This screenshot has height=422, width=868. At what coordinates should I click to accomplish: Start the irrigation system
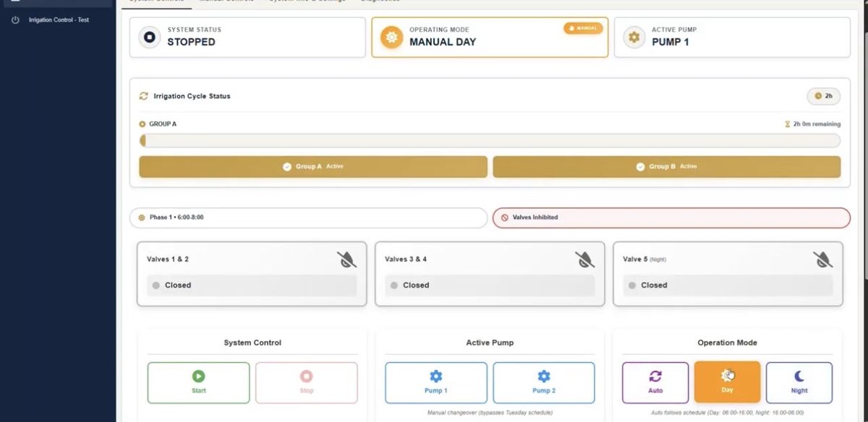tap(198, 382)
